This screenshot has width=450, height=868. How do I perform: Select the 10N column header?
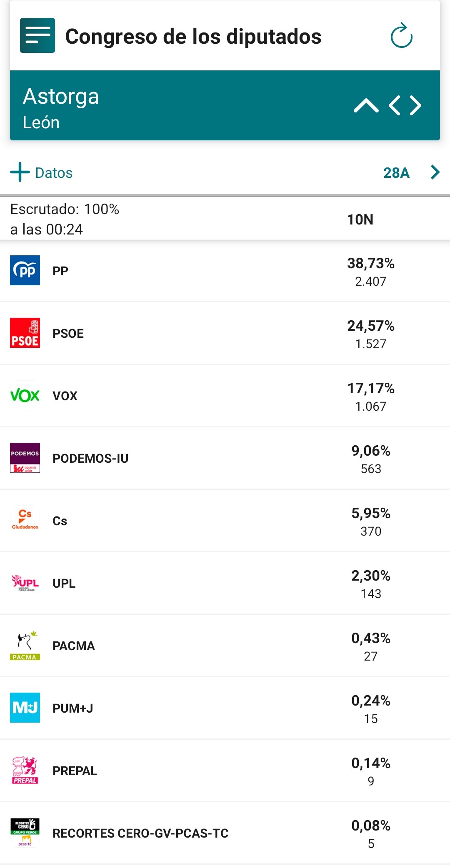pos(360,219)
